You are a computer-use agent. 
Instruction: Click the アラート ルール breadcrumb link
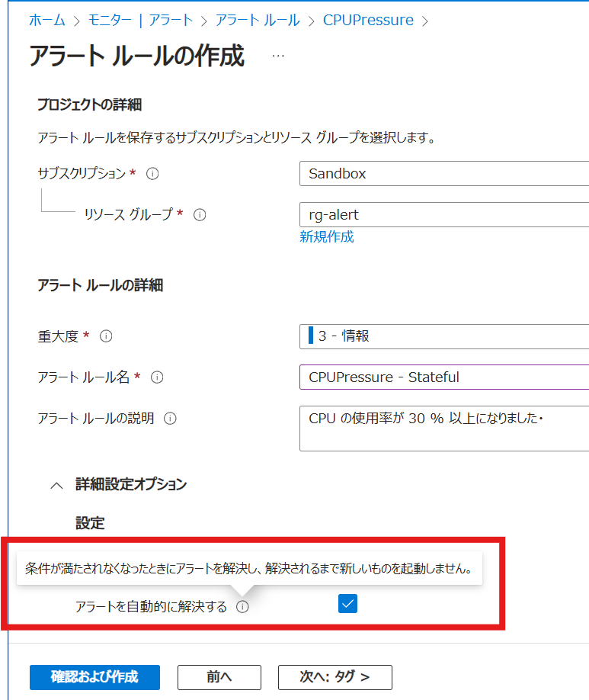click(x=258, y=21)
